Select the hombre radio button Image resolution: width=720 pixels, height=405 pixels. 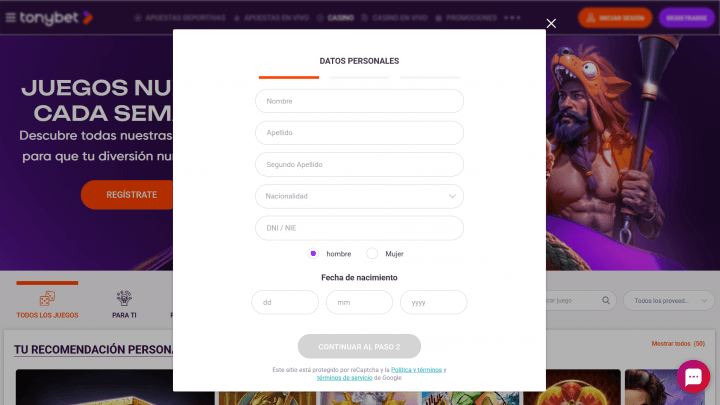313,253
